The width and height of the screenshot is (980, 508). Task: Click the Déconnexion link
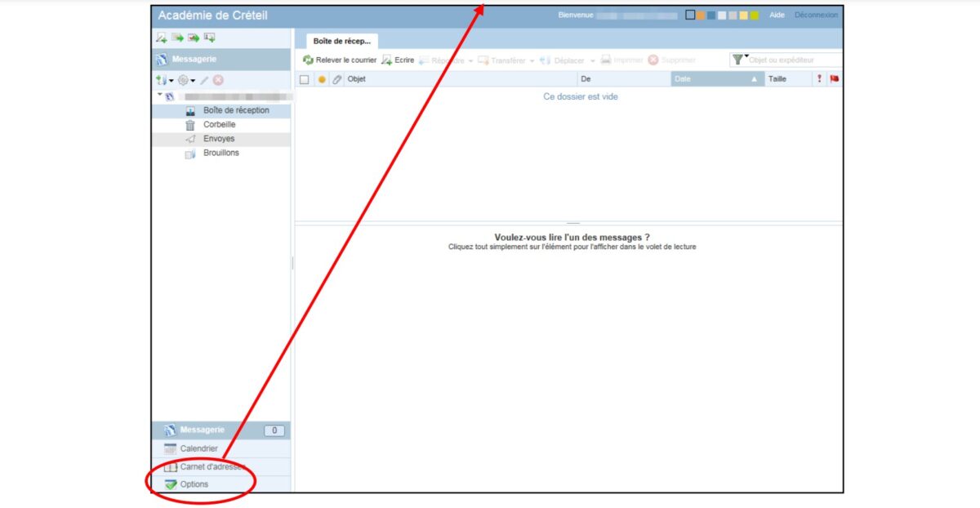click(x=815, y=15)
